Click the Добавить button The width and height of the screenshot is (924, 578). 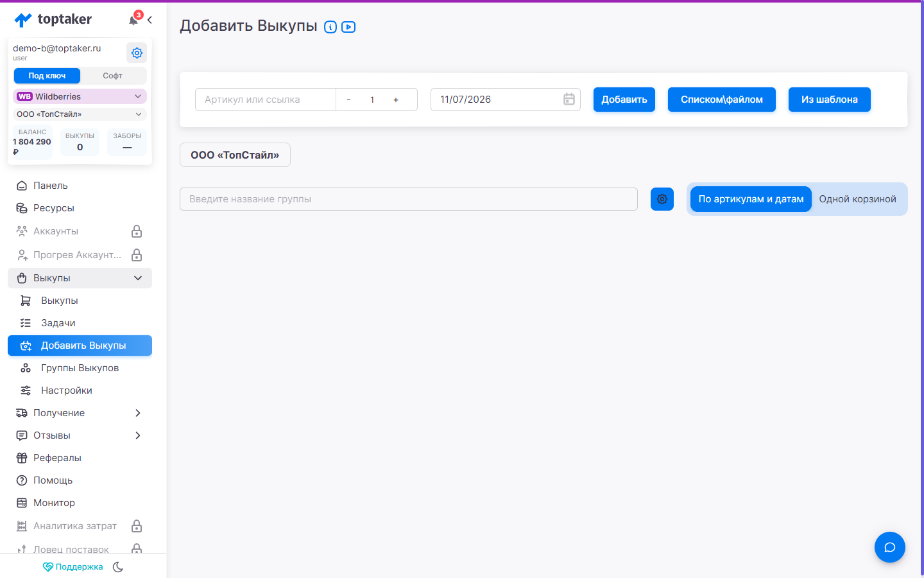coord(624,100)
